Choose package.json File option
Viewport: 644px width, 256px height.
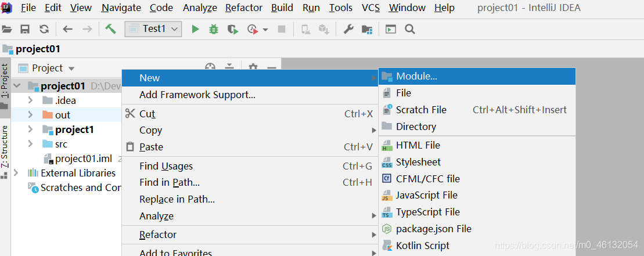coord(477,229)
